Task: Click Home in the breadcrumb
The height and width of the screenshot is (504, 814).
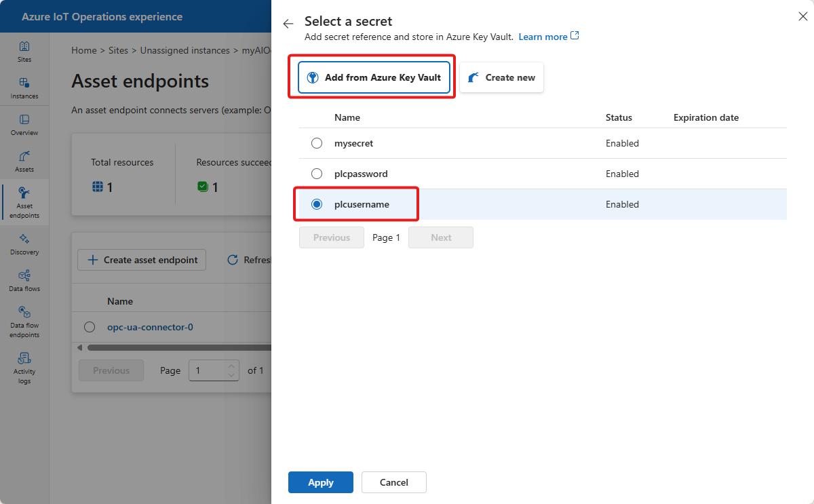Action: pyautogui.click(x=84, y=50)
